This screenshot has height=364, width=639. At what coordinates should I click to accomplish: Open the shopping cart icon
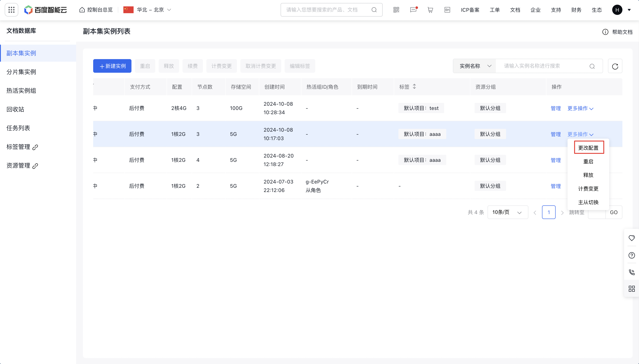pos(430,10)
